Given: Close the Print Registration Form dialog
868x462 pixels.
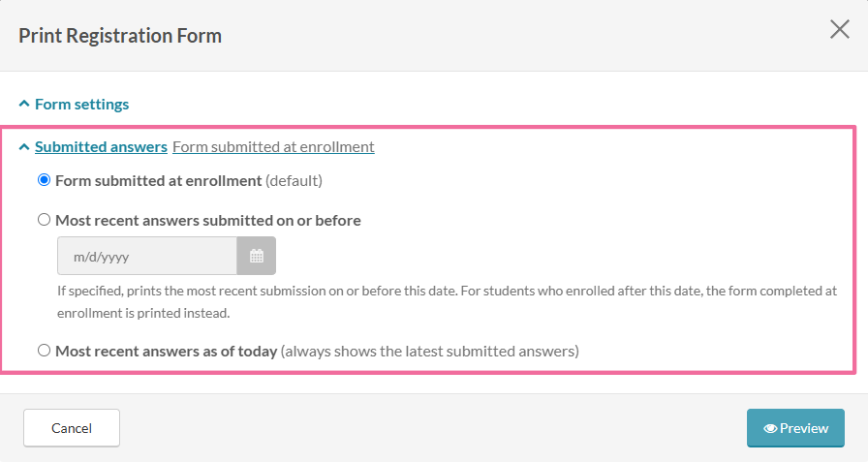Looking at the screenshot, I should point(839,29).
